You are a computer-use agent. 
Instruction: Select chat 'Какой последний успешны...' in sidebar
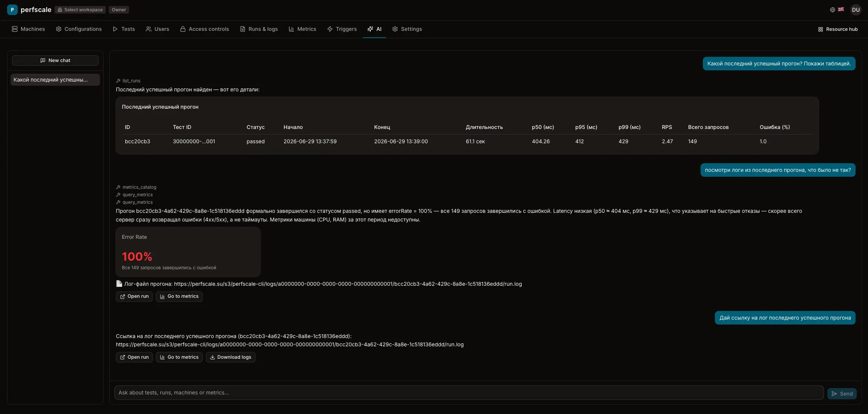[x=55, y=80]
